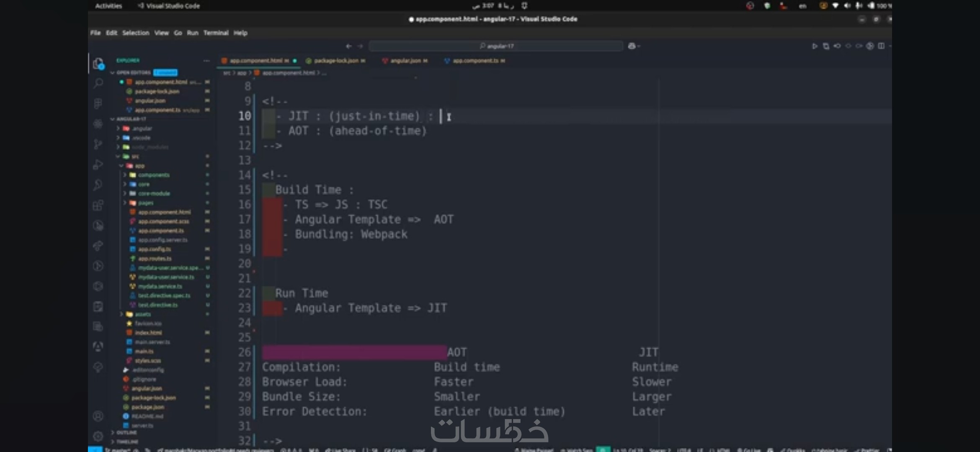980x452 pixels.
Task: Switch to the package-lock.json tab
Action: tap(336, 61)
